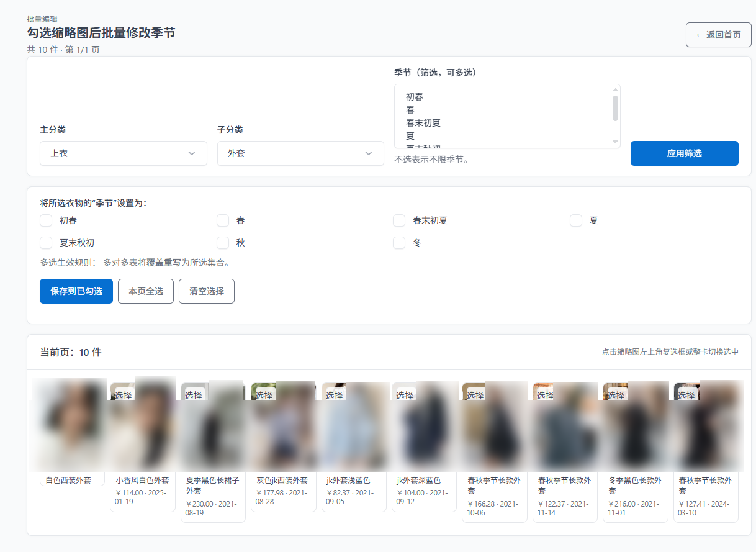Click the 返回首页 link
This screenshot has width=756, height=552.
point(718,34)
